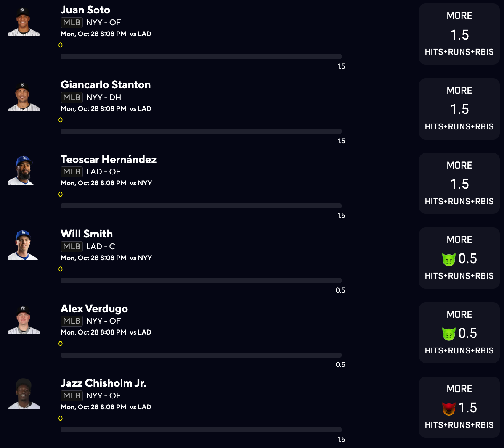Click the MLB badge under Giancarlo Stanton

coord(72,97)
